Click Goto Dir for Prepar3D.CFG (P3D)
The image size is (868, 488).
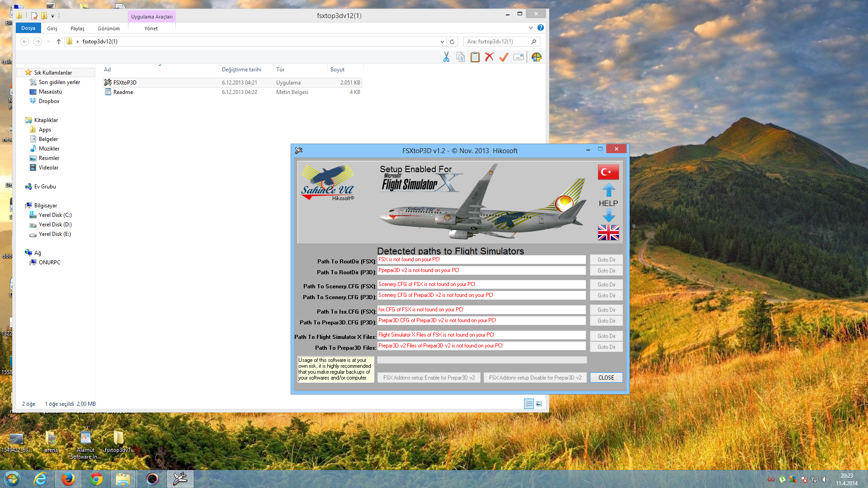tap(606, 321)
